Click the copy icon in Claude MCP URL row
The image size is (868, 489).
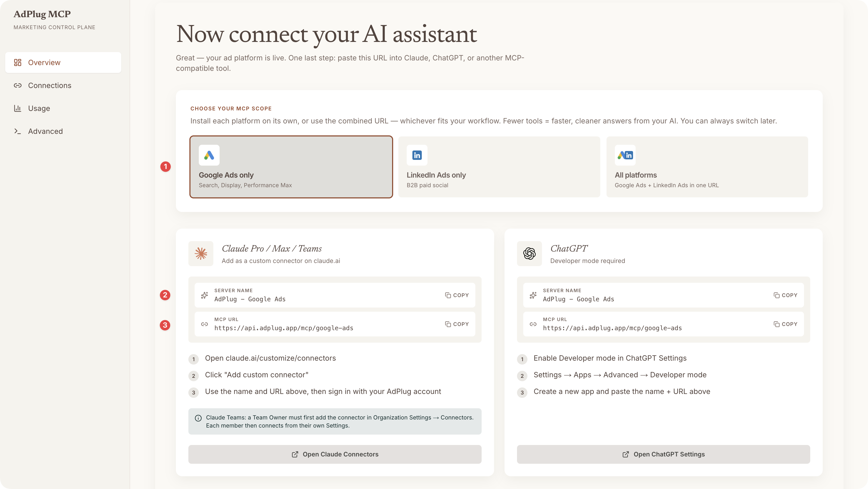click(x=448, y=324)
